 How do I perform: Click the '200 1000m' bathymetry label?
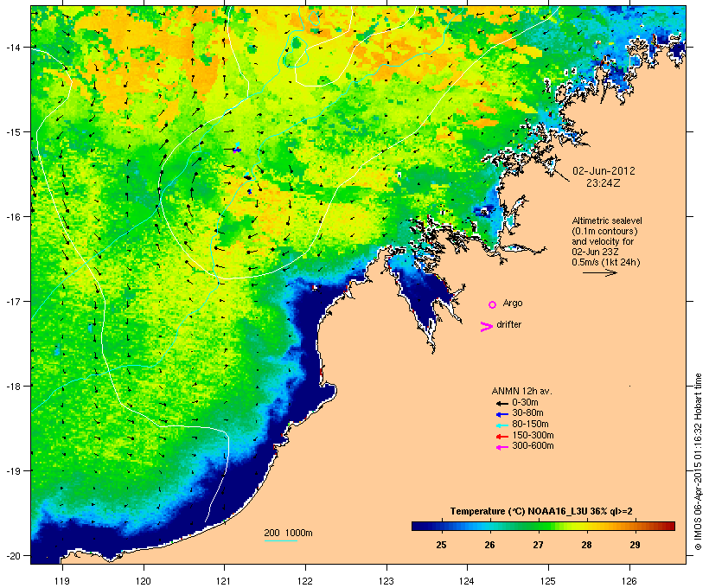point(288,533)
